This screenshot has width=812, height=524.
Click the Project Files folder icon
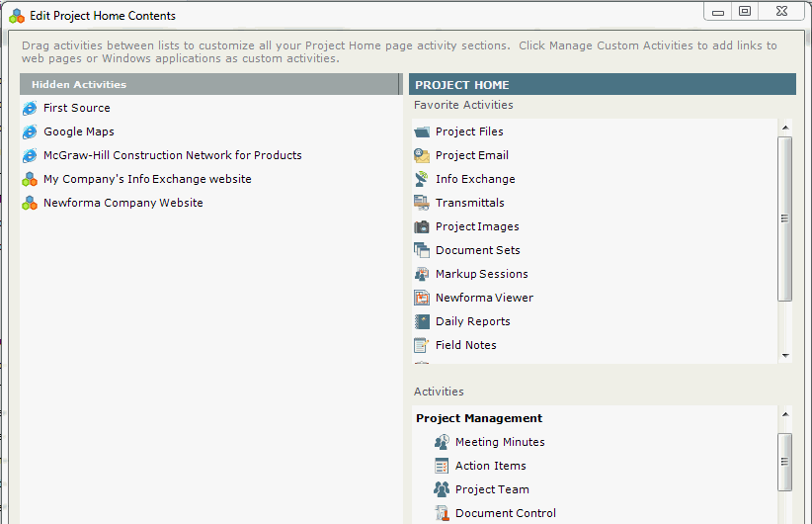(x=422, y=131)
